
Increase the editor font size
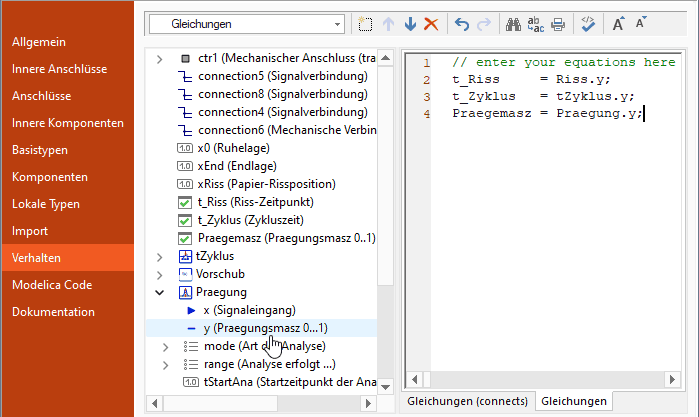pos(619,23)
